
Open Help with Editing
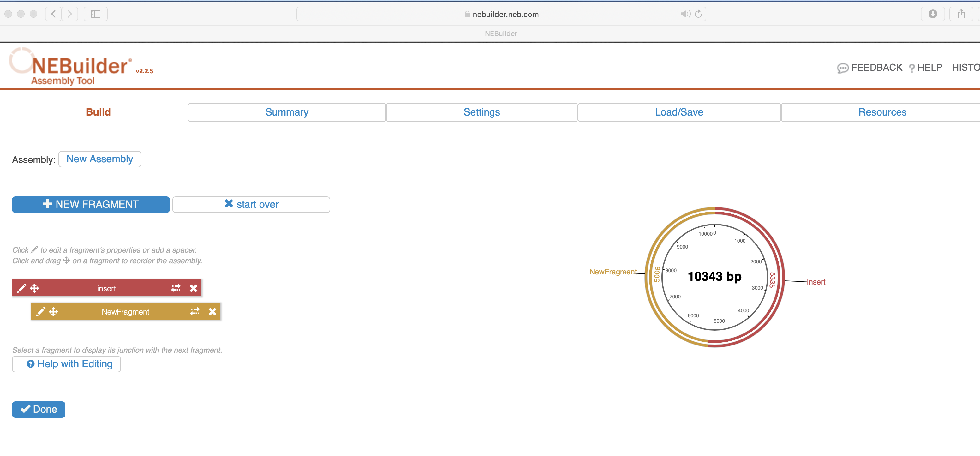(67, 364)
